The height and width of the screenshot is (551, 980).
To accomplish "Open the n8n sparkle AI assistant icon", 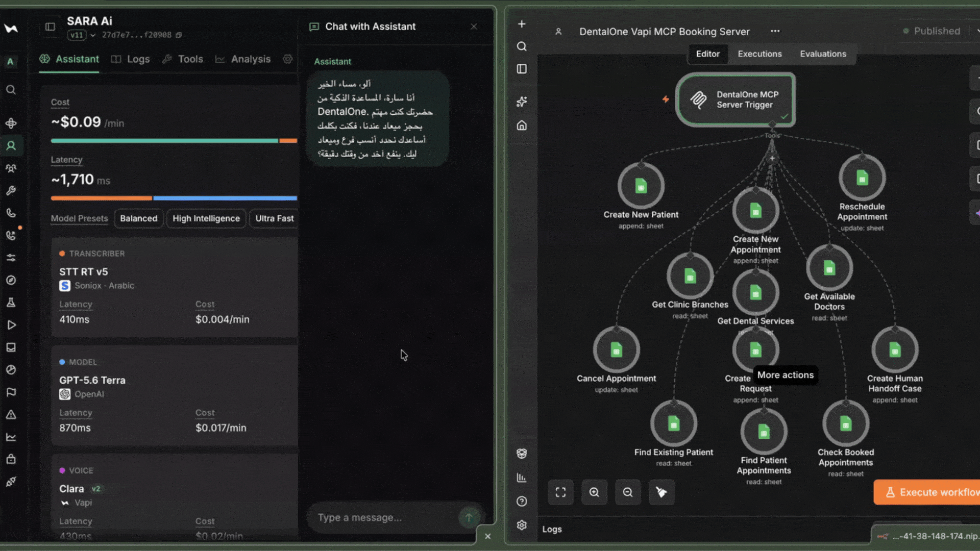I will coord(522,102).
